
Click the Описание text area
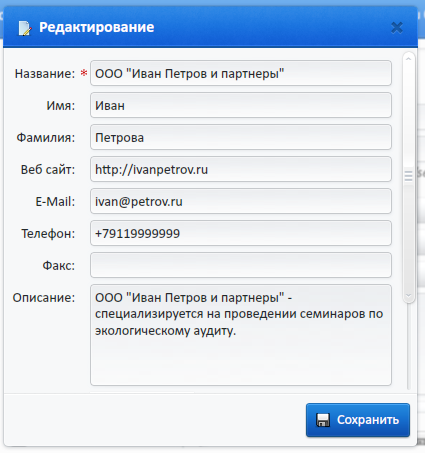point(241,335)
